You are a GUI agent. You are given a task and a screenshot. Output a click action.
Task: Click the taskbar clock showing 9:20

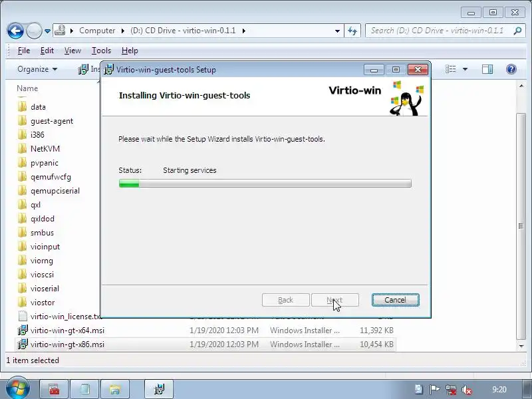pos(499,390)
